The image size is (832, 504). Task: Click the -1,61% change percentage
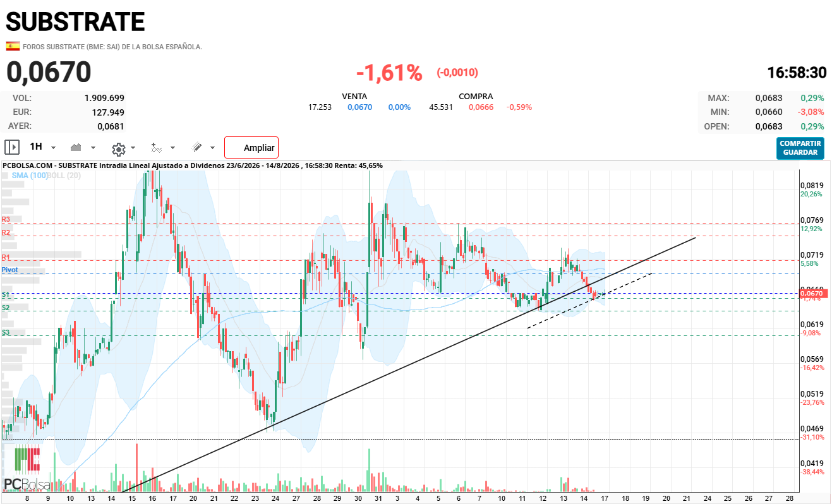coord(389,73)
